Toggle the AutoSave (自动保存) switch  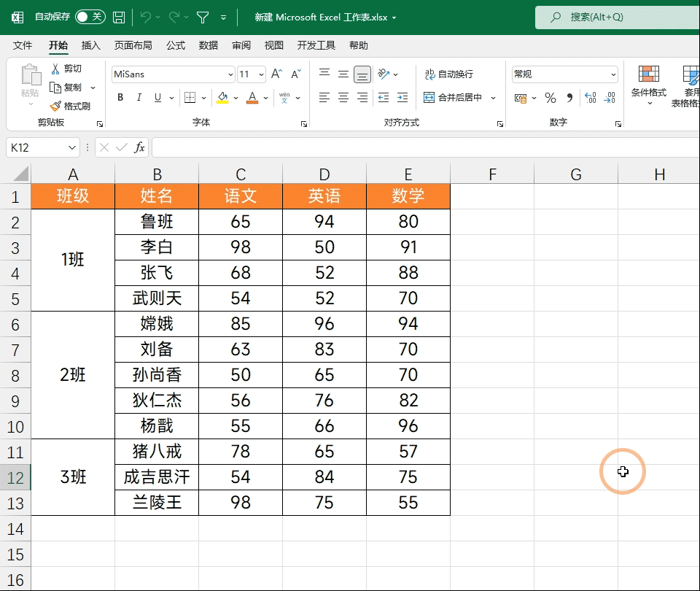90,17
